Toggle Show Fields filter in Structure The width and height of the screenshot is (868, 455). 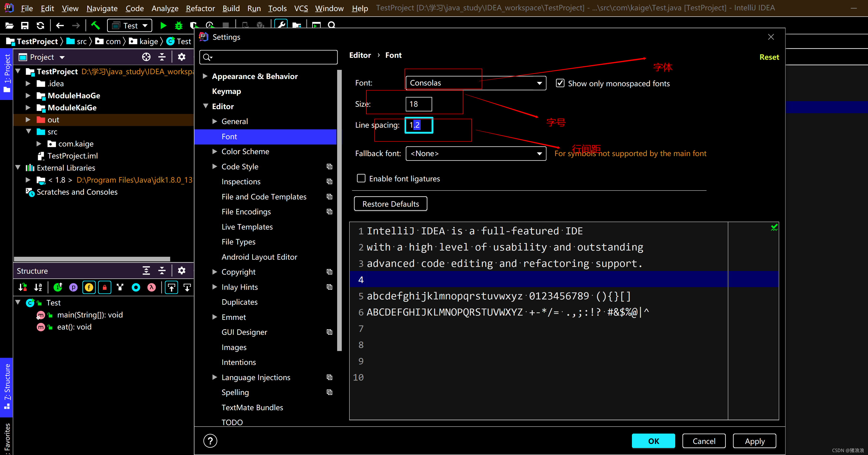tap(89, 287)
